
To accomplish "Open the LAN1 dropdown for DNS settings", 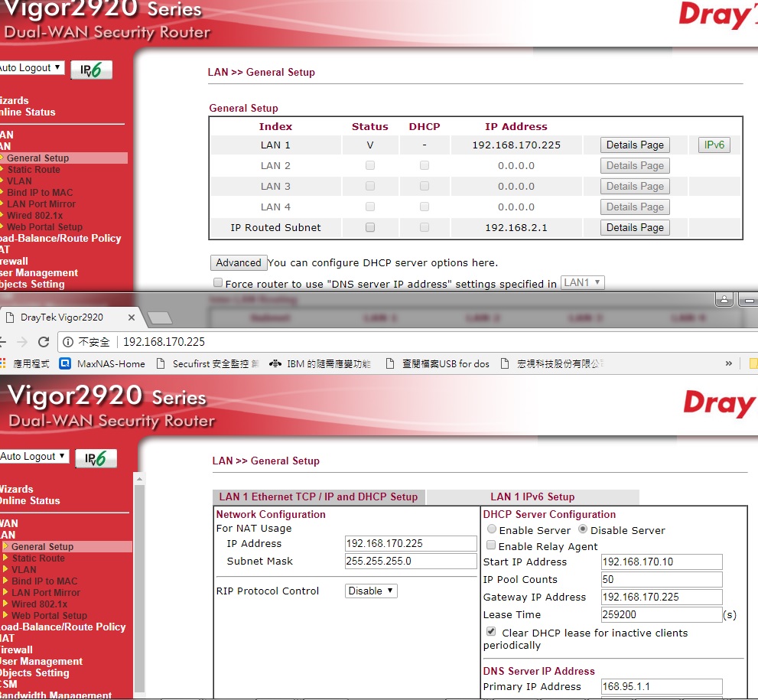I will coord(583,282).
